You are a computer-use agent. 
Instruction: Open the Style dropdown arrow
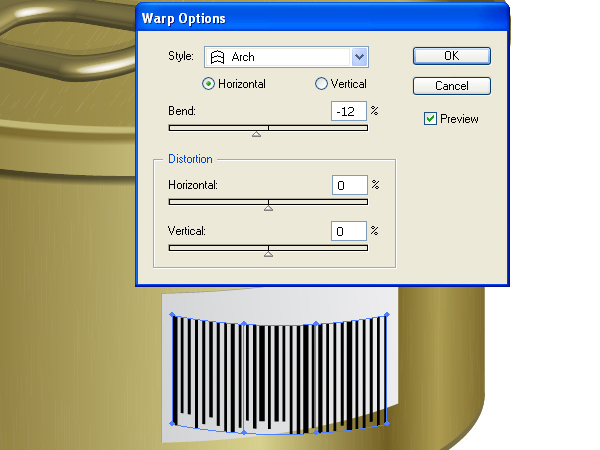tap(359, 57)
